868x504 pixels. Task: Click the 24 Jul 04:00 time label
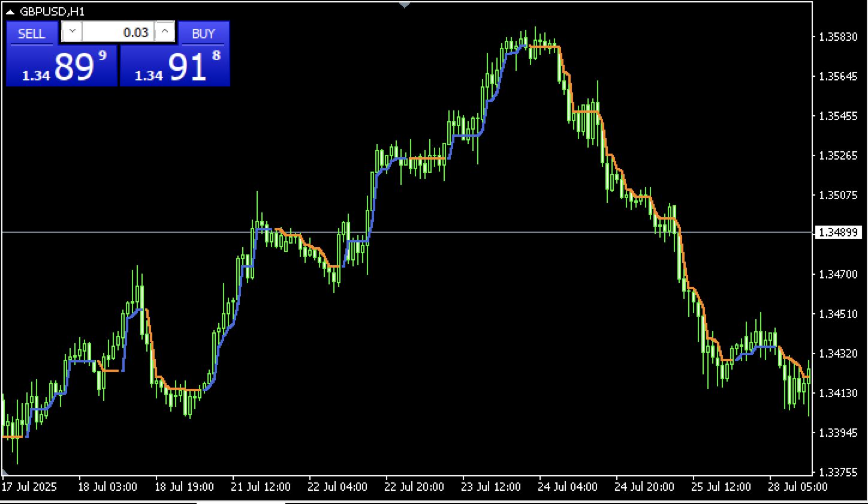568,486
